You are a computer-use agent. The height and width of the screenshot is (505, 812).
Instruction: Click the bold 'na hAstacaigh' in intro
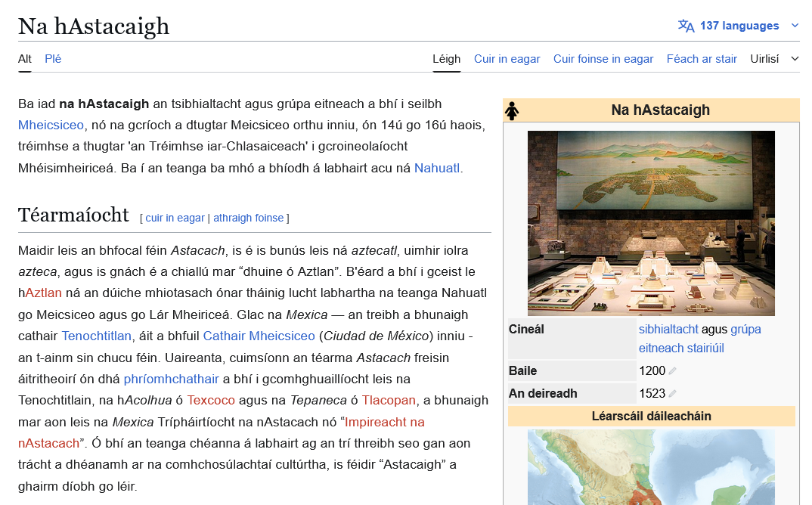point(104,104)
